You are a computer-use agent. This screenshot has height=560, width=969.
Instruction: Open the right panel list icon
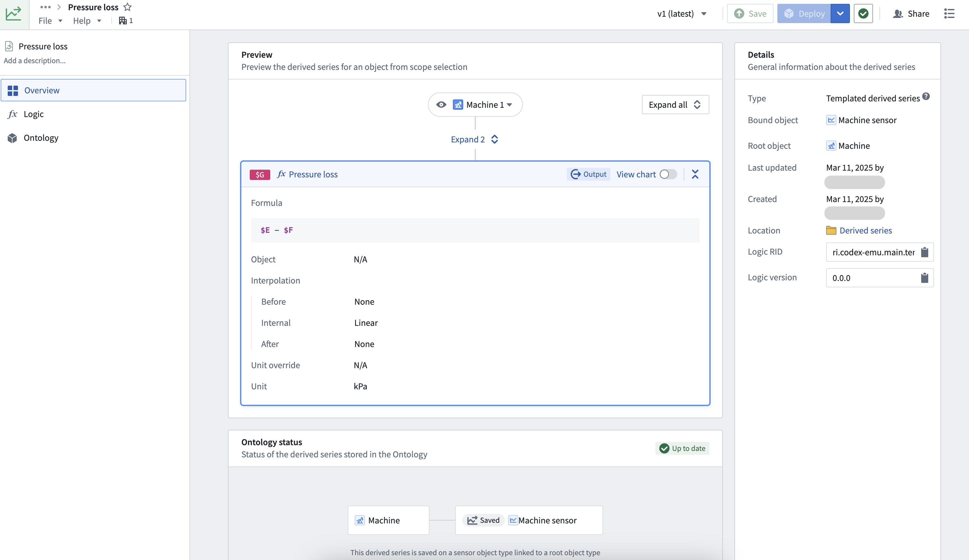coord(949,13)
